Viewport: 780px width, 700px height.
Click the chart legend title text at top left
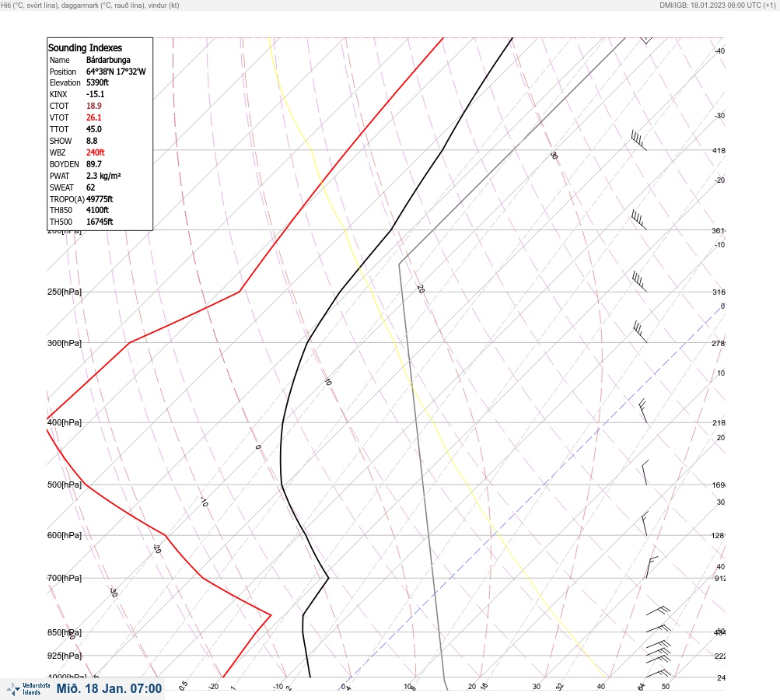pos(90,5)
